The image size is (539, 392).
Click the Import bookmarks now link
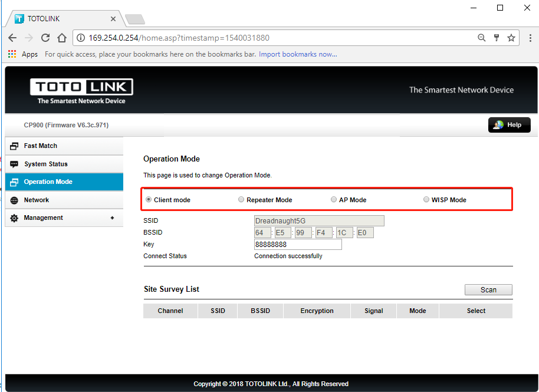click(x=298, y=54)
